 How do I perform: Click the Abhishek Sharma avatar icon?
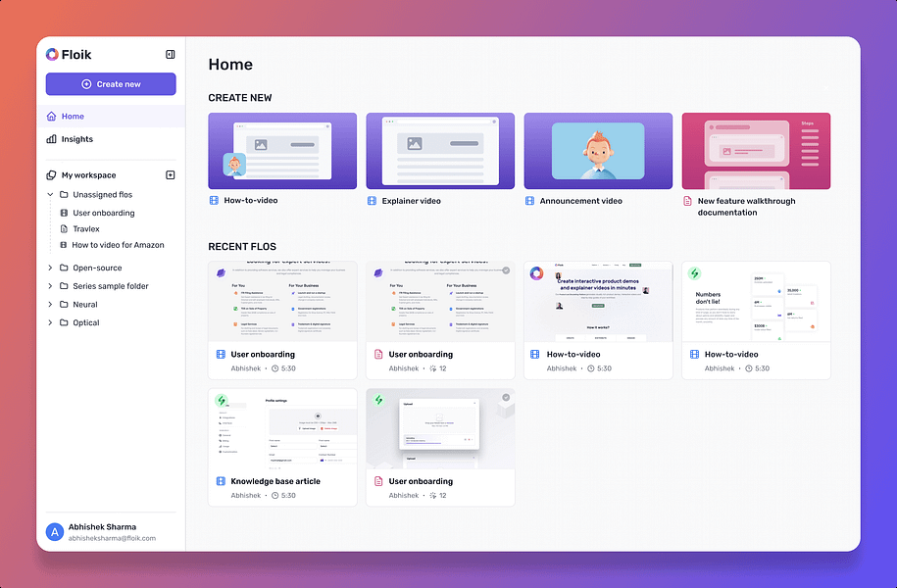(54, 532)
